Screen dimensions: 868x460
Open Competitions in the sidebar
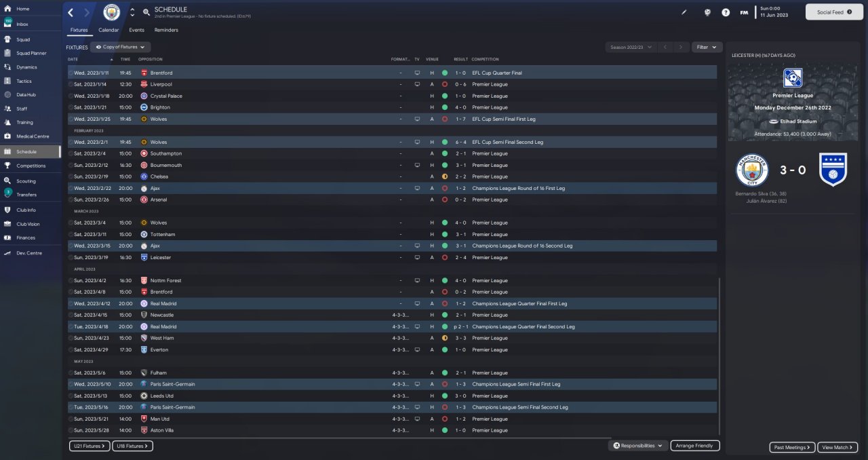(31, 166)
